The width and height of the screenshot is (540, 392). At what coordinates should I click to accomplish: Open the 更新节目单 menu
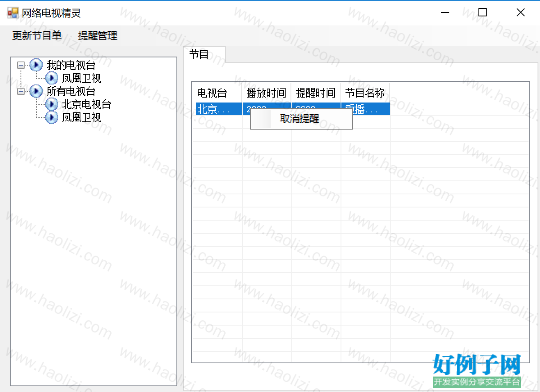[x=37, y=36]
